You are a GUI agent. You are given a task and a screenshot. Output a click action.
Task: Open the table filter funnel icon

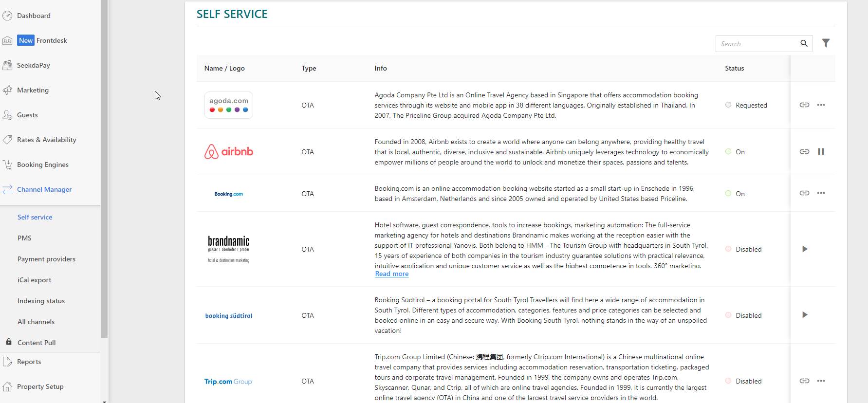tap(826, 43)
